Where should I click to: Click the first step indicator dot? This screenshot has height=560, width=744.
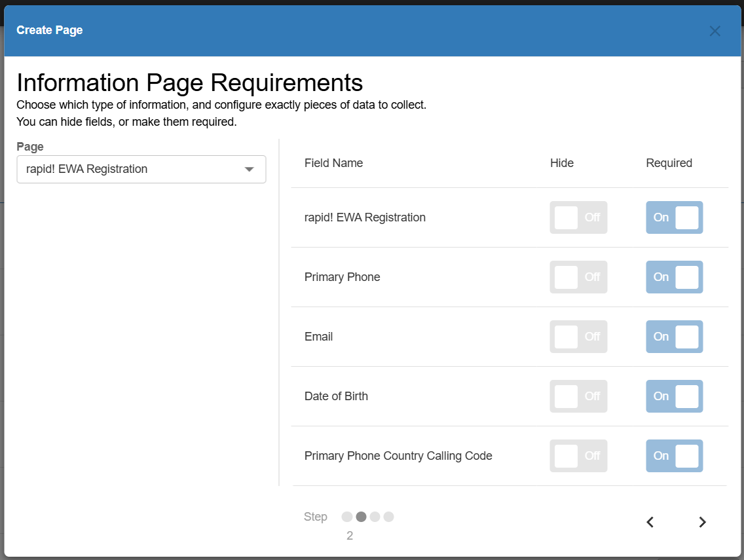[x=347, y=517]
